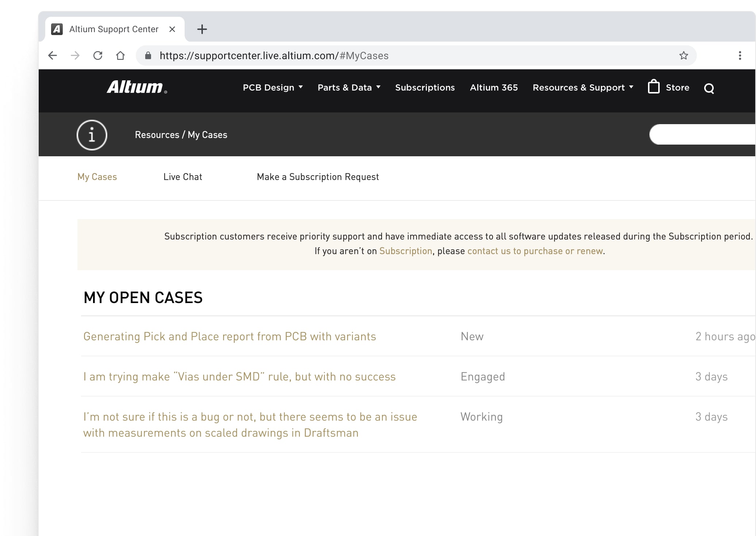Open the Subscriptions nav item
This screenshot has width=756, height=536.
click(x=425, y=88)
